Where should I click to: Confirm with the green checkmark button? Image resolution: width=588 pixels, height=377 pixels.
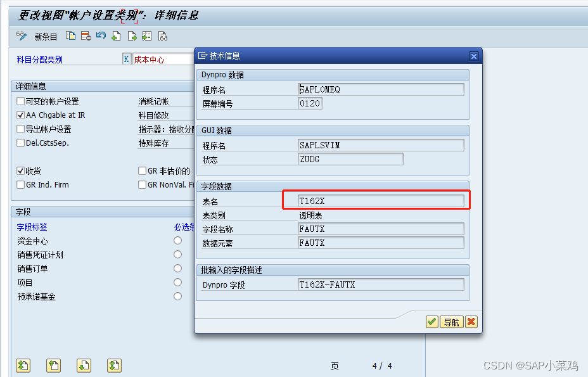click(431, 322)
